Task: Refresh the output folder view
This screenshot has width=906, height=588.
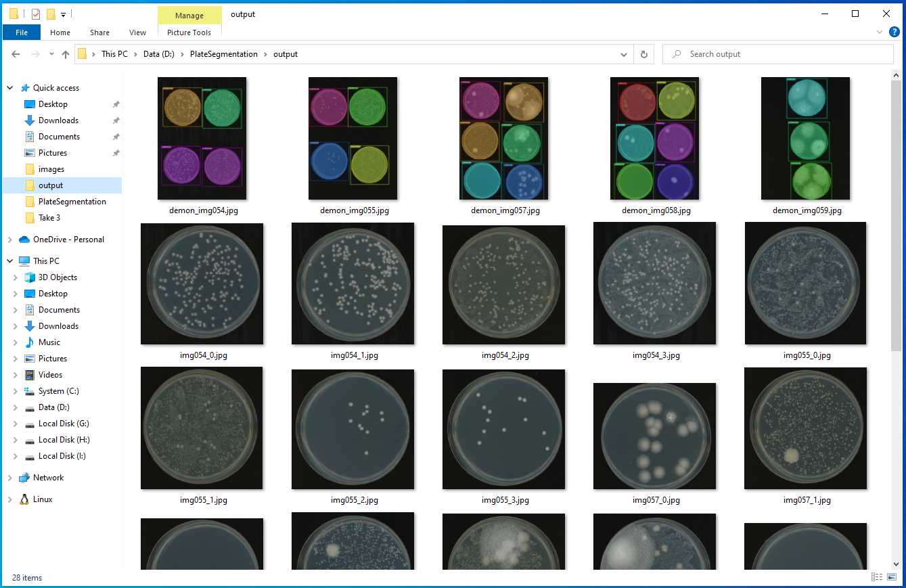Action: [x=643, y=54]
